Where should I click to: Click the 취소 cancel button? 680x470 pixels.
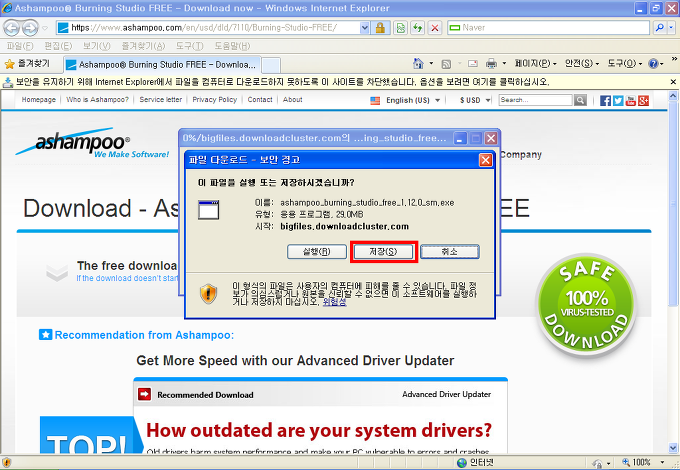[x=450, y=251]
